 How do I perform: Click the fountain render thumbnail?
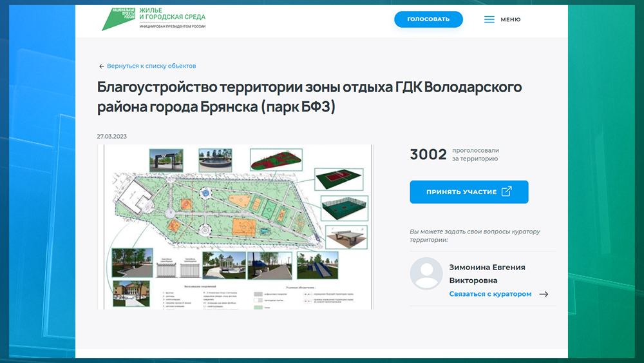[x=213, y=159]
